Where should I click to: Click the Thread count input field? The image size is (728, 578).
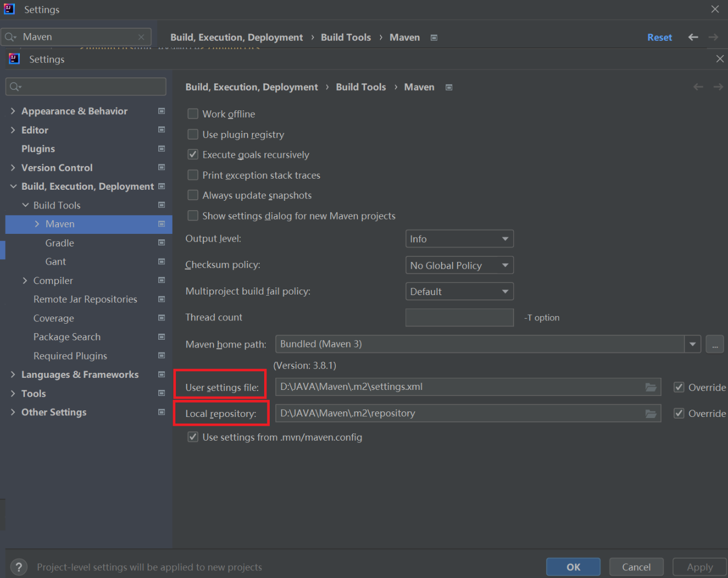pos(459,318)
